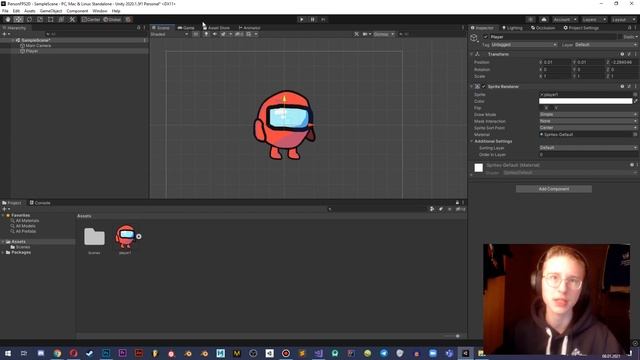Image resolution: width=640 pixels, height=360 pixels.
Task: Open the GameObject menu
Action: tap(51, 11)
